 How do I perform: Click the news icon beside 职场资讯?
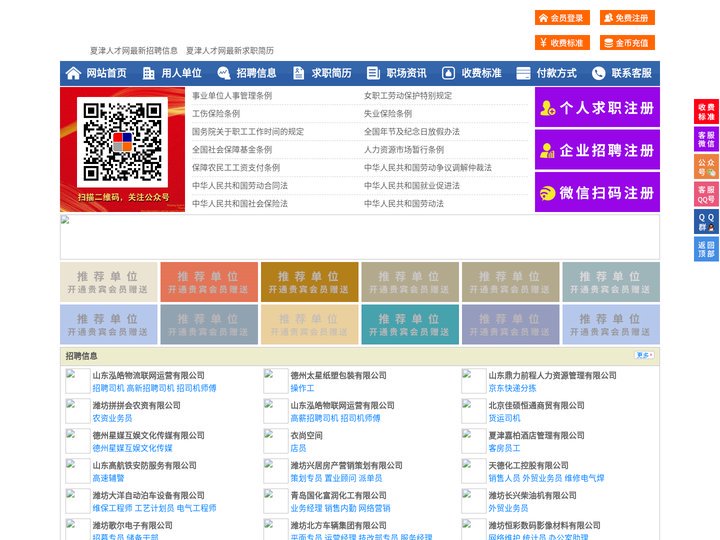[373, 73]
